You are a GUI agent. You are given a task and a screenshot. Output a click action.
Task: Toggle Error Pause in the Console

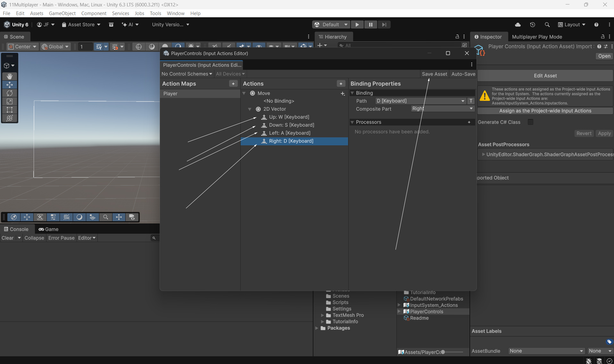pos(61,238)
